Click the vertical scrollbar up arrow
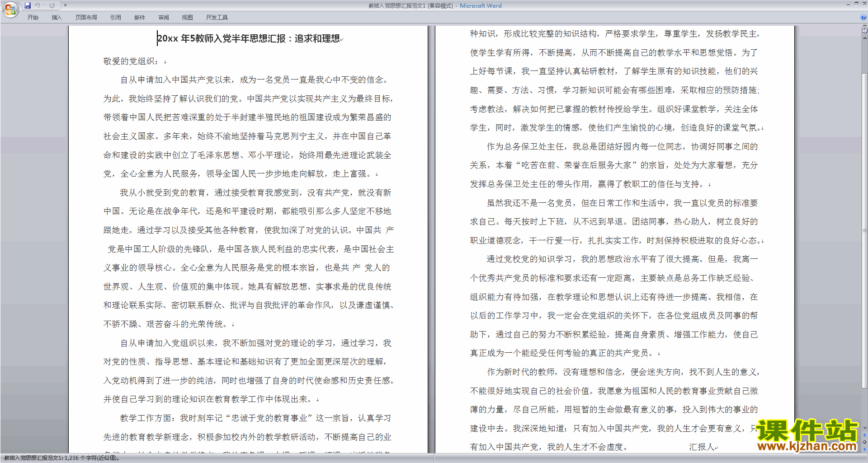The height and width of the screenshot is (463, 868). pyautogui.click(x=865, y=37)
